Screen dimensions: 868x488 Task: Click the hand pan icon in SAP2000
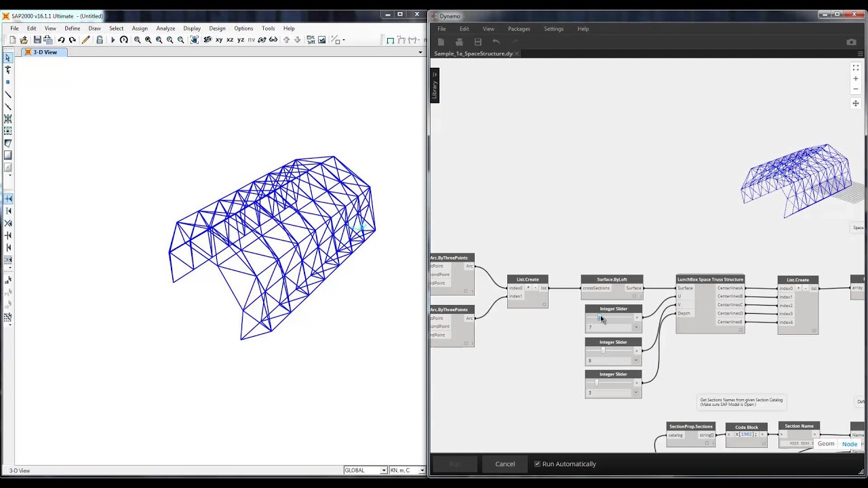[x=194, y=40]
